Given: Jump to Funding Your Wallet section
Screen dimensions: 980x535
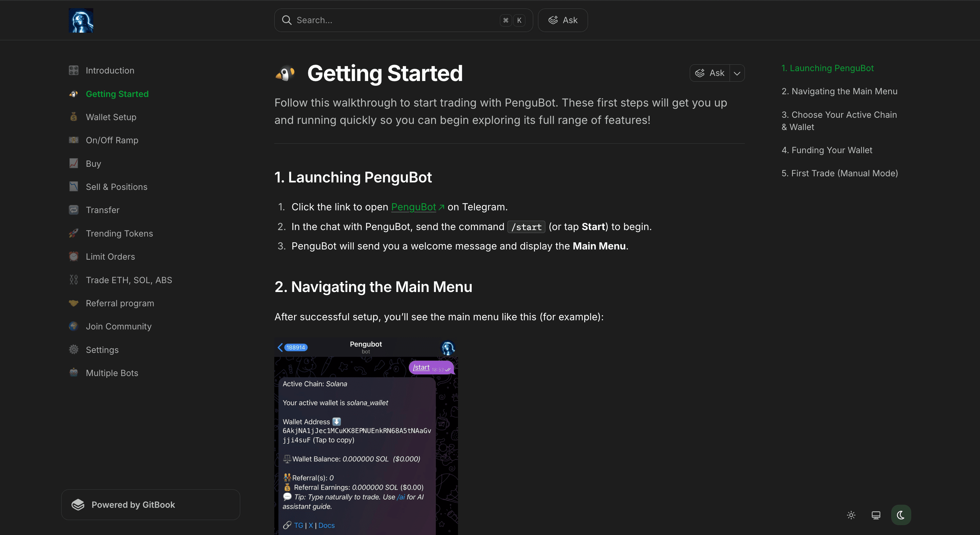Looking at the screenshot, I should [x=827, y=150].
